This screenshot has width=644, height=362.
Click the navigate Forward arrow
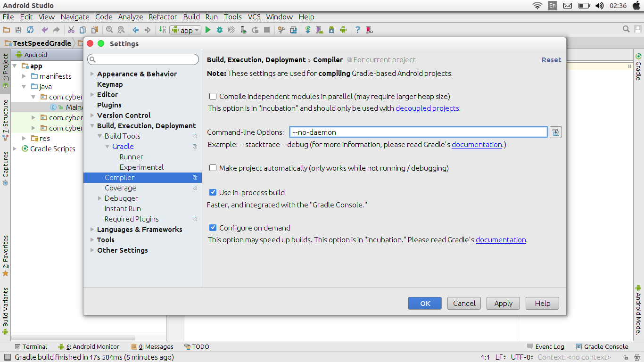(148, 30)
